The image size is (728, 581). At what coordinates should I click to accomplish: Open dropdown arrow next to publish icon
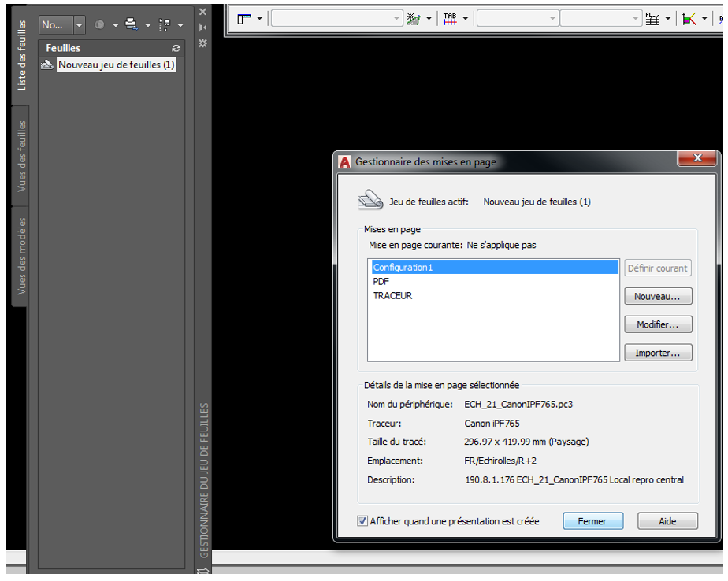[147, 25]
